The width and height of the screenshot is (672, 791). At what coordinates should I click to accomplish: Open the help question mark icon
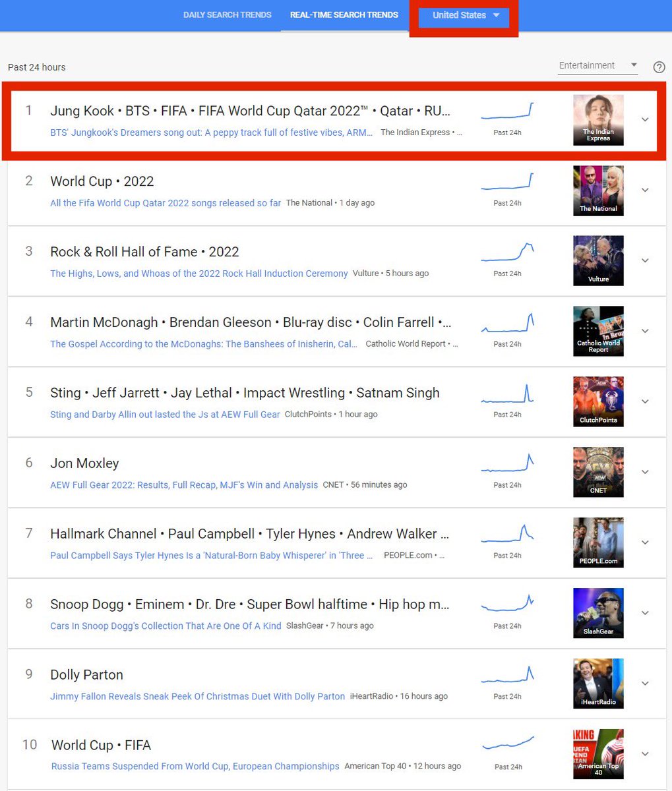coord(659,67)
